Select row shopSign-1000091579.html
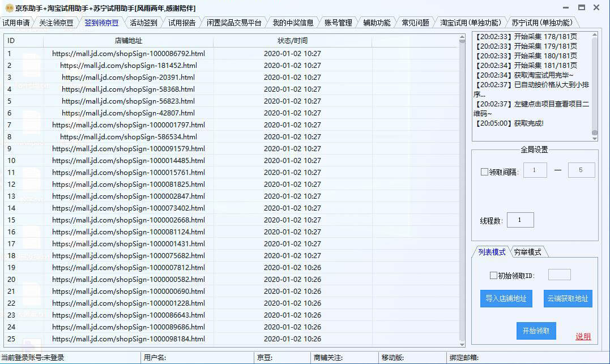The width and height of the screenshot is (610, 364). click(x=231, y=148)
